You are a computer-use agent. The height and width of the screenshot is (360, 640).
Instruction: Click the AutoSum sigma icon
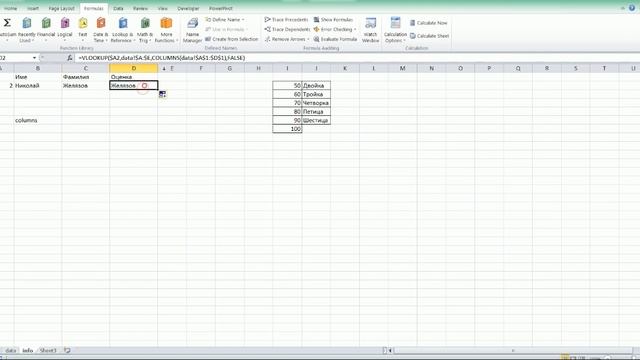pyautogui.click(x=7, y=23)
